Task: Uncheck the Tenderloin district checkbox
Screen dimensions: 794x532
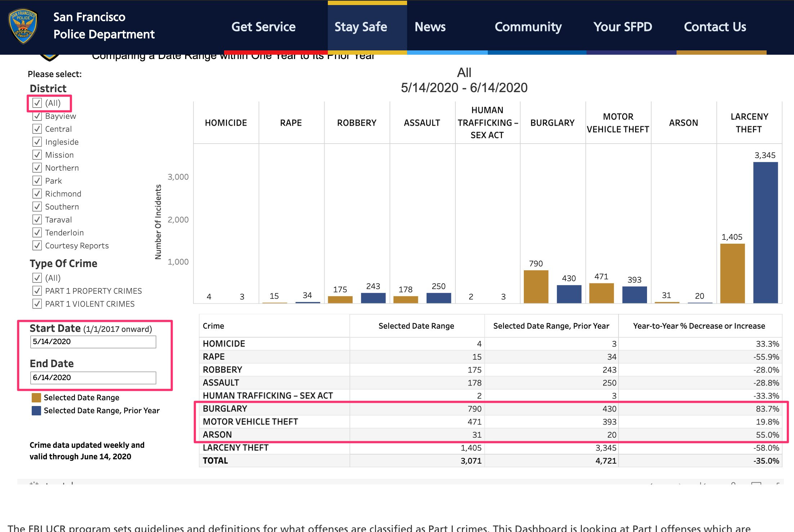Action: [37, 233]
